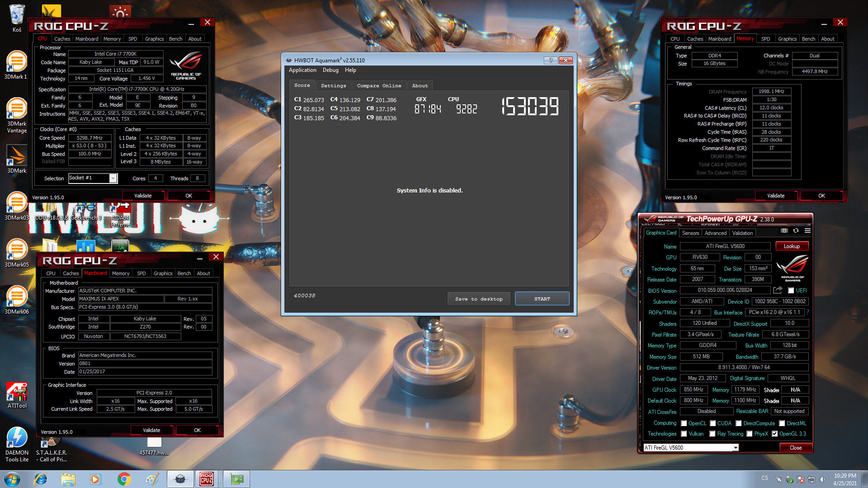
Task: Switch to the Compare Online tab in Aquamark
Action: pyautogui.click(x=379, y=85)
